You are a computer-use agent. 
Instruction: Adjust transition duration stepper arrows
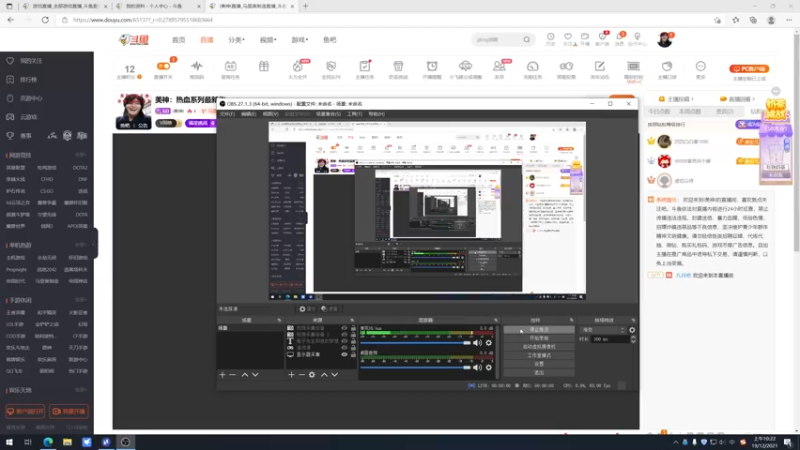[633, 339]
